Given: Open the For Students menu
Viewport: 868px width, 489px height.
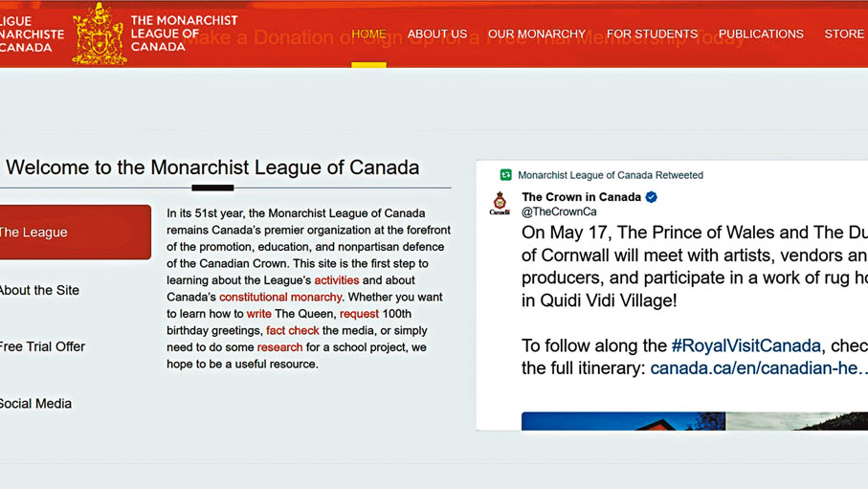Looking at the screenshot, I should 652,34.
